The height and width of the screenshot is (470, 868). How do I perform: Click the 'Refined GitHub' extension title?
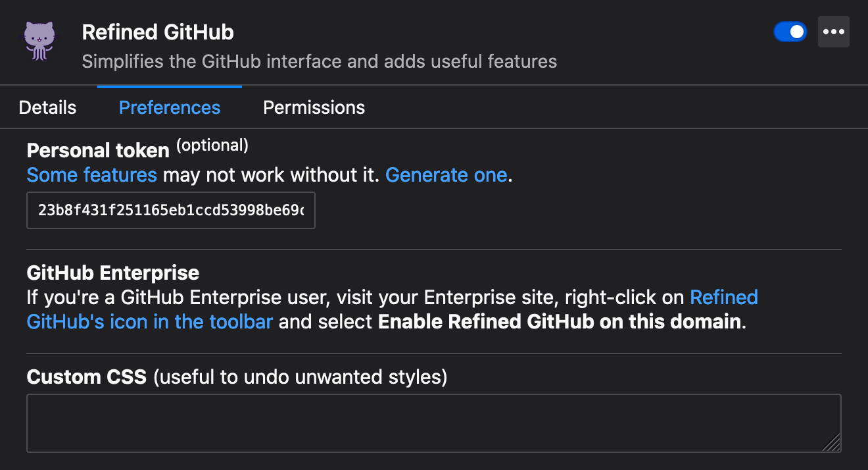click(158, 32)
